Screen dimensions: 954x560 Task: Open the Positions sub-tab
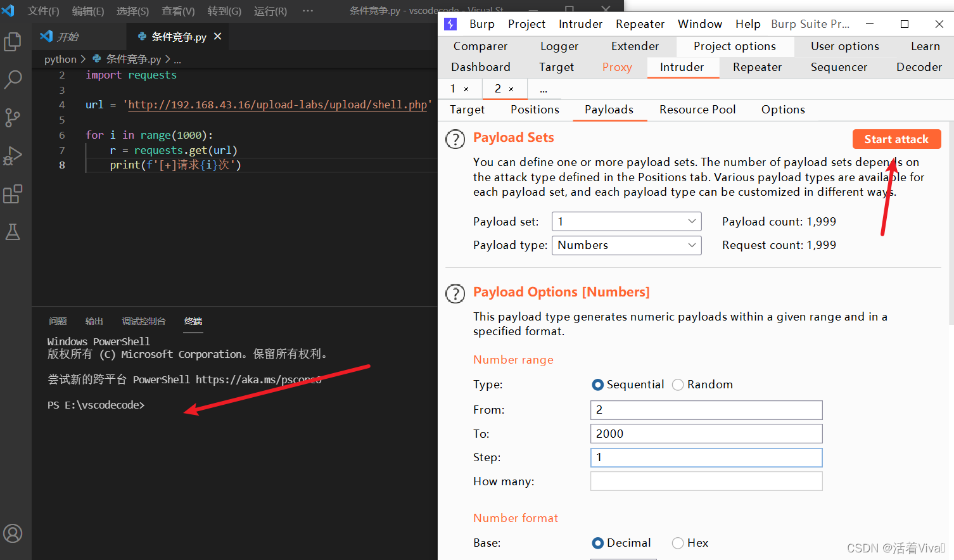coord(535,110)
